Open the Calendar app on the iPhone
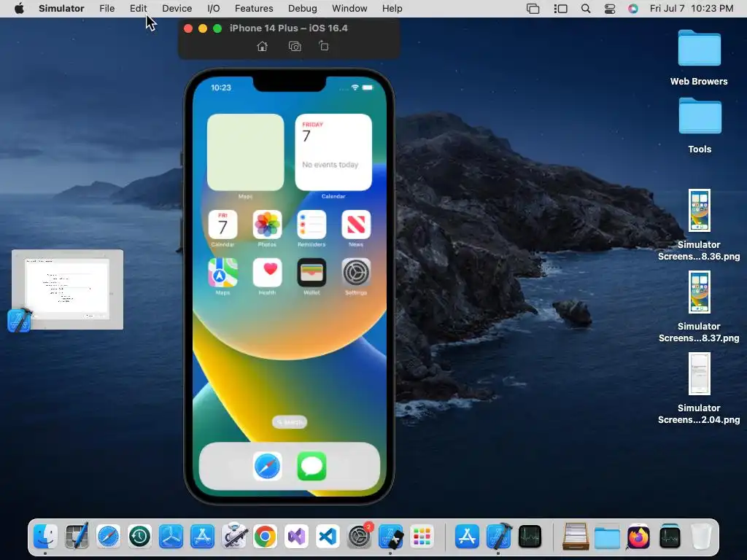The image size is (747, 560). coord(222,225)
